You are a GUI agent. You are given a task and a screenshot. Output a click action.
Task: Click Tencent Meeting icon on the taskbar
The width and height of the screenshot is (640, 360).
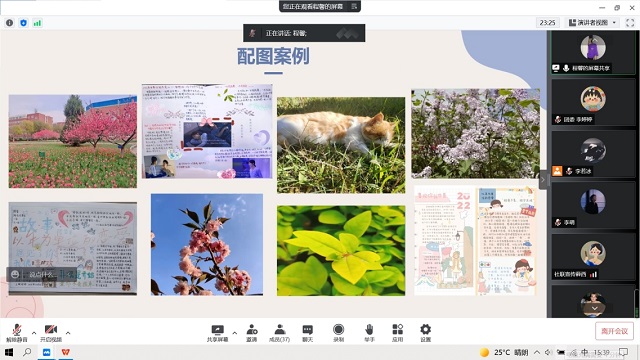point(46,352)
